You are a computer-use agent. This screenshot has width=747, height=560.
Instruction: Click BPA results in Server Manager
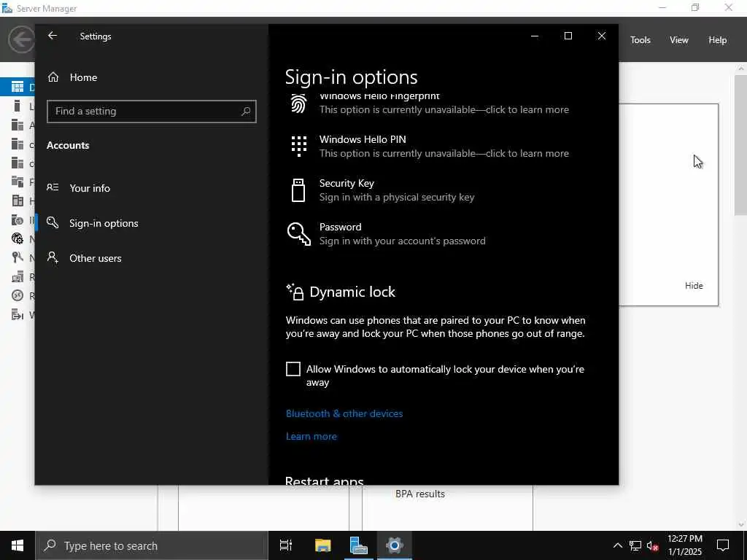pyautogui.click(x=419, y=494)
